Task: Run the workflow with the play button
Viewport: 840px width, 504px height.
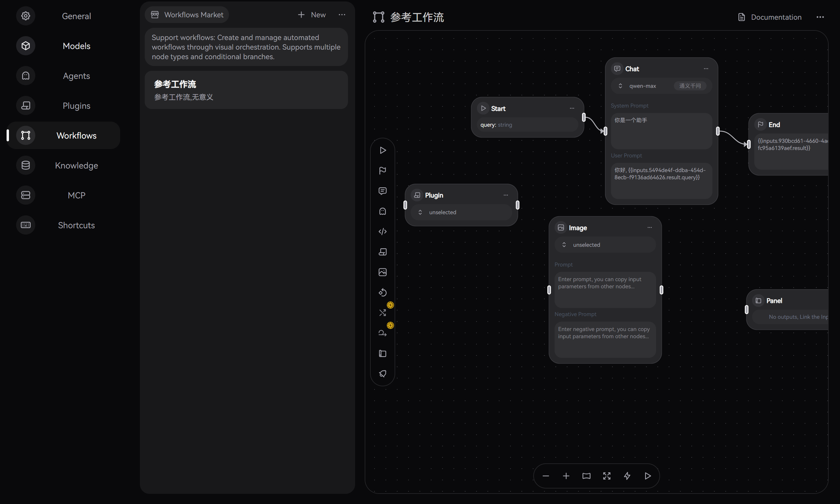Action: pos(648,476)
